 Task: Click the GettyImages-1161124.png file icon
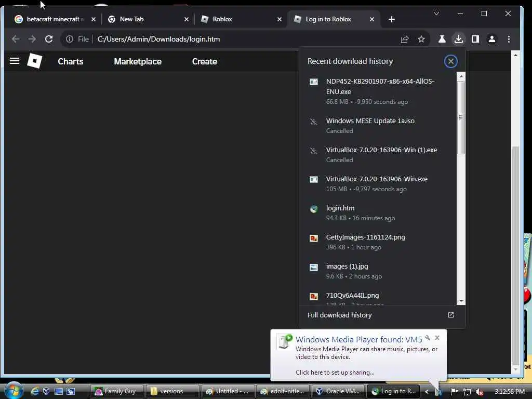313,238
